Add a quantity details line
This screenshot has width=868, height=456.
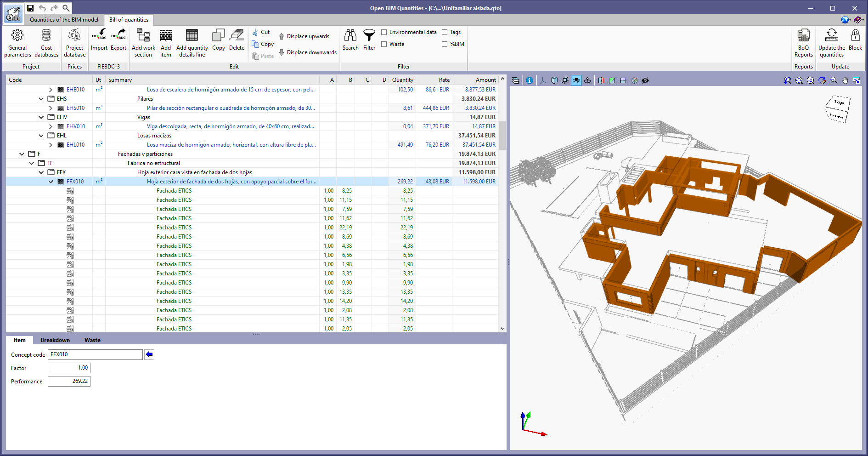(192, 43)
